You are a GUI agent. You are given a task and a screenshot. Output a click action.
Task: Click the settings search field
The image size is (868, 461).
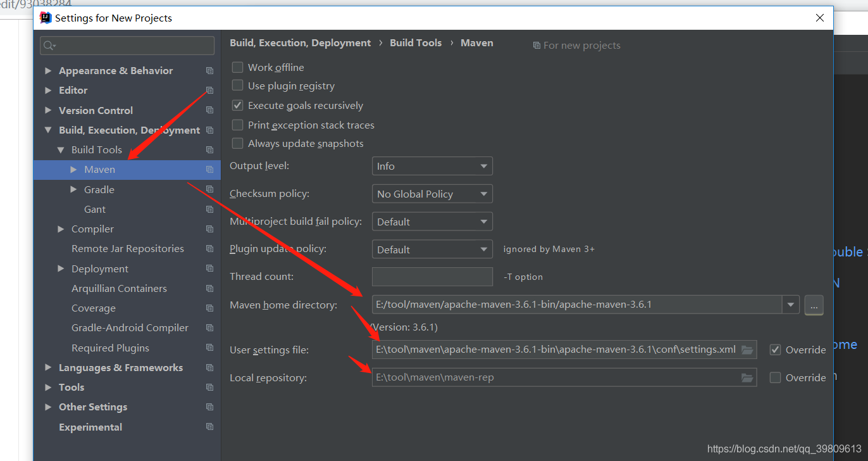tap(127, 46)
